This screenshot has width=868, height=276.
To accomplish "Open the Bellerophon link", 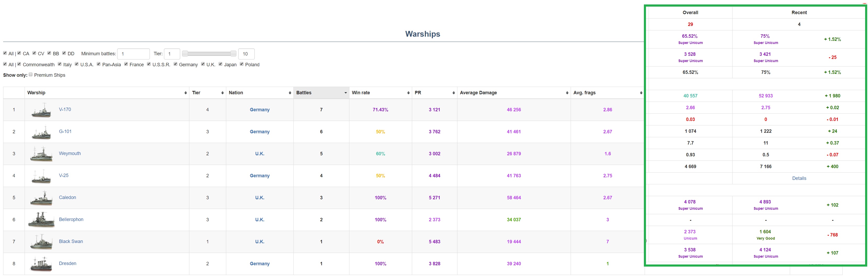I will pyautogui.click(x=71, y=219).
